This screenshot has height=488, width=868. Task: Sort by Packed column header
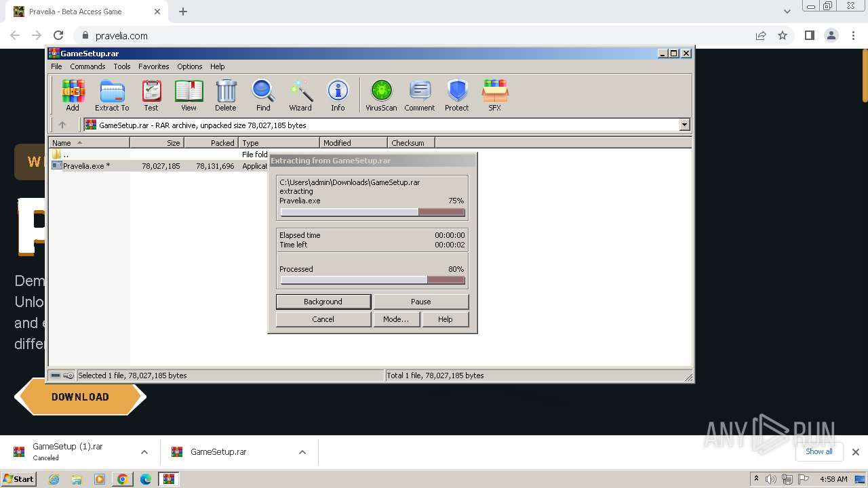pyautogui.click(x=212, y=143)
